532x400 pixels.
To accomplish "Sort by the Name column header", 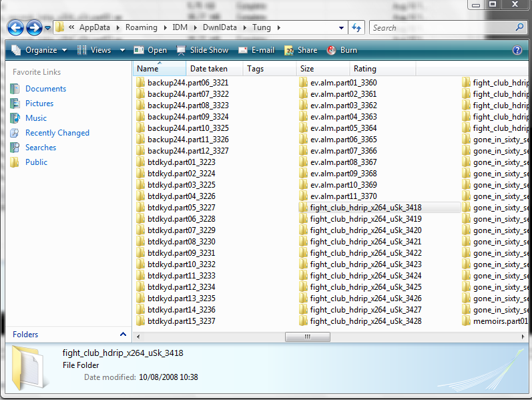I will pyautogui.click(x=148, y=69).
